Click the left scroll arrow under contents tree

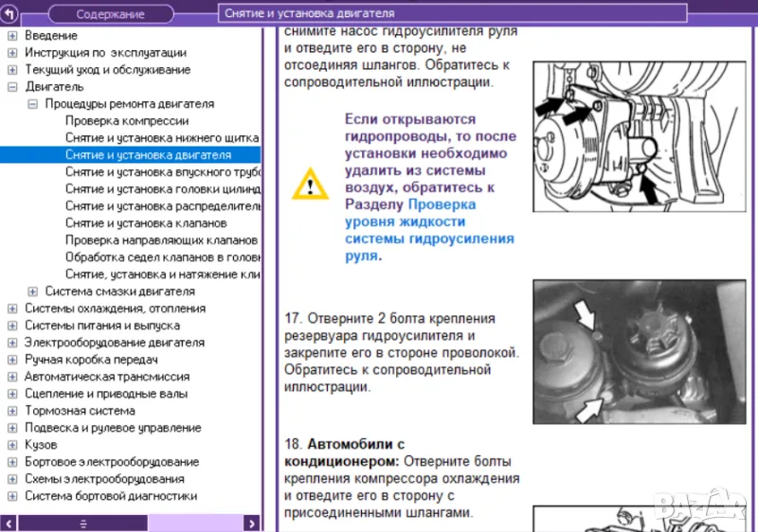[x=9, y=523]
